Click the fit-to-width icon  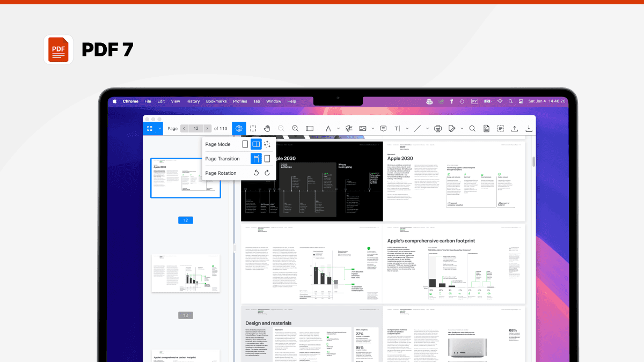[x=310, y=129]
